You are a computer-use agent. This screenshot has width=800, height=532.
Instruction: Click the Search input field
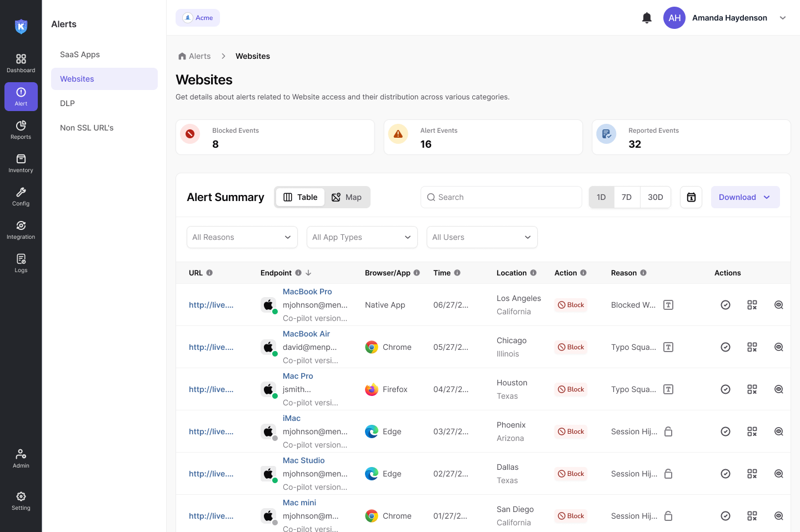pyautogui.click(x=501, y=197)
